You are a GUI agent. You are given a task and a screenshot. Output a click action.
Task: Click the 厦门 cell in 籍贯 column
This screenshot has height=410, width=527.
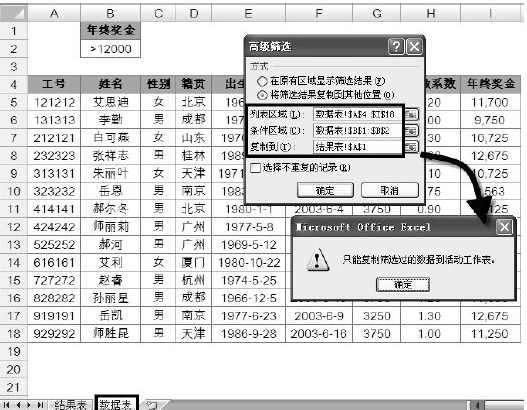pyautogui.click(x=194, y=262)
